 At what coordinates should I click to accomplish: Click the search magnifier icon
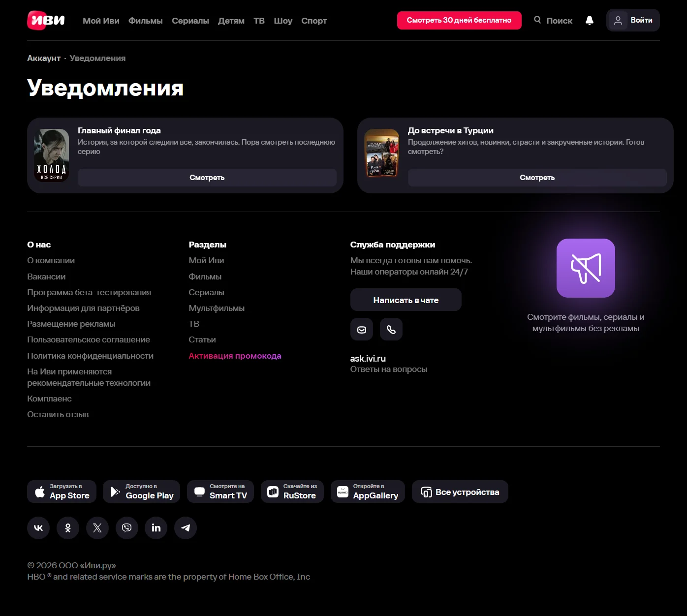[x=537, y=20]
